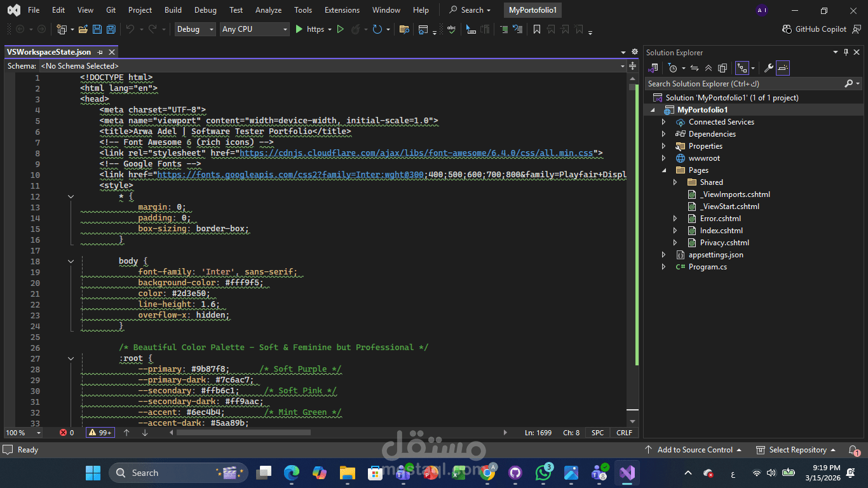Click the Hot Reload flame icon

point(356,29)
